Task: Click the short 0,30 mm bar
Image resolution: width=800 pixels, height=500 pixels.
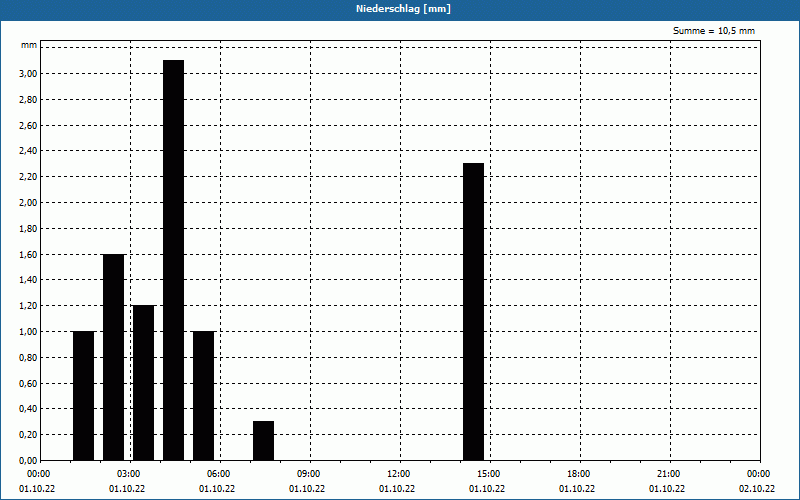Action: click(263, 441)
